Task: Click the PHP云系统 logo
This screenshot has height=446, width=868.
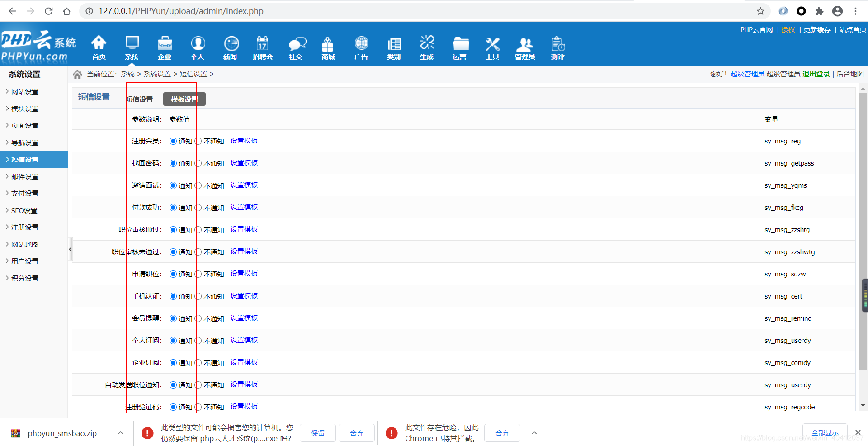Action: click(x=38, y=46)
